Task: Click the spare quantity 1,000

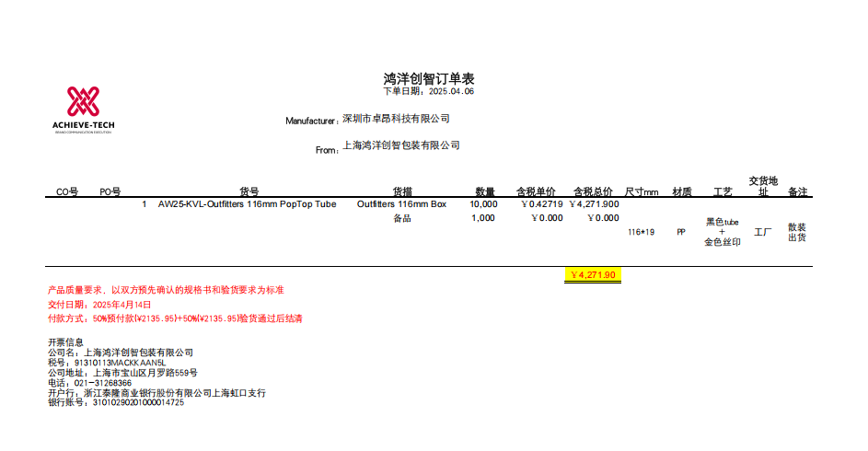Action: tap(483, 218)
